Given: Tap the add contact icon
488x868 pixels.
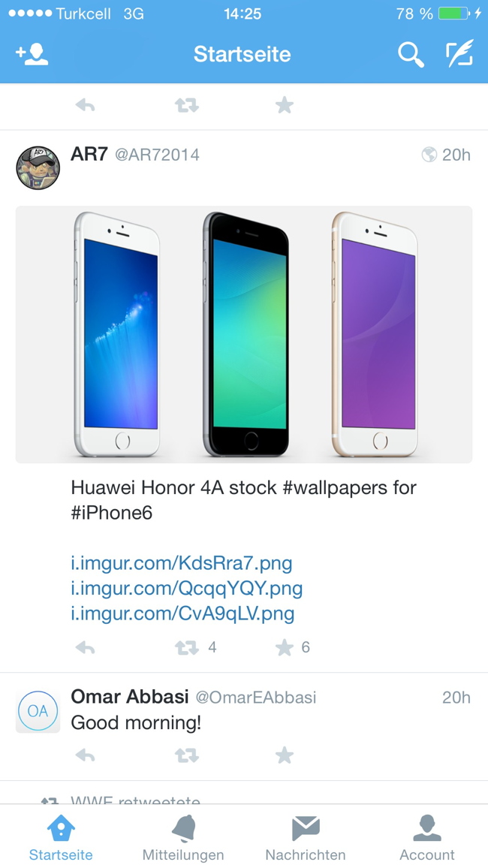Looking at the screenshot, I should click(32, 54).
